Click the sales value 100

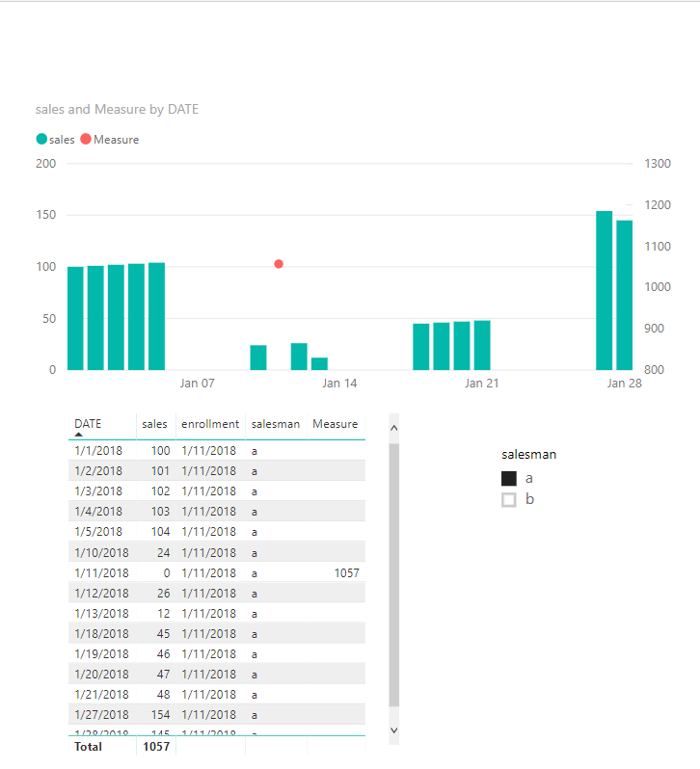[160, 451]
